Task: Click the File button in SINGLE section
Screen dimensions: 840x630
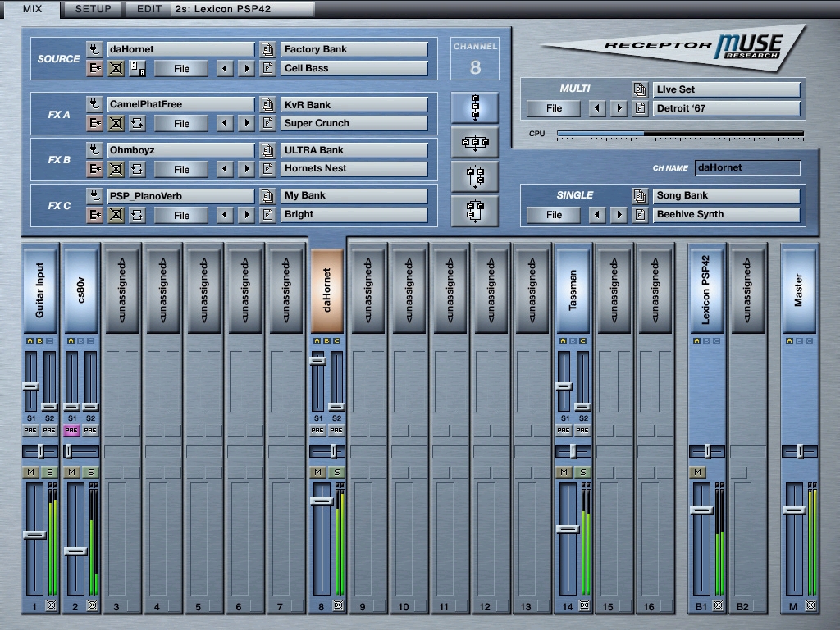Action: pyautogui.click(x=554, y=215)
